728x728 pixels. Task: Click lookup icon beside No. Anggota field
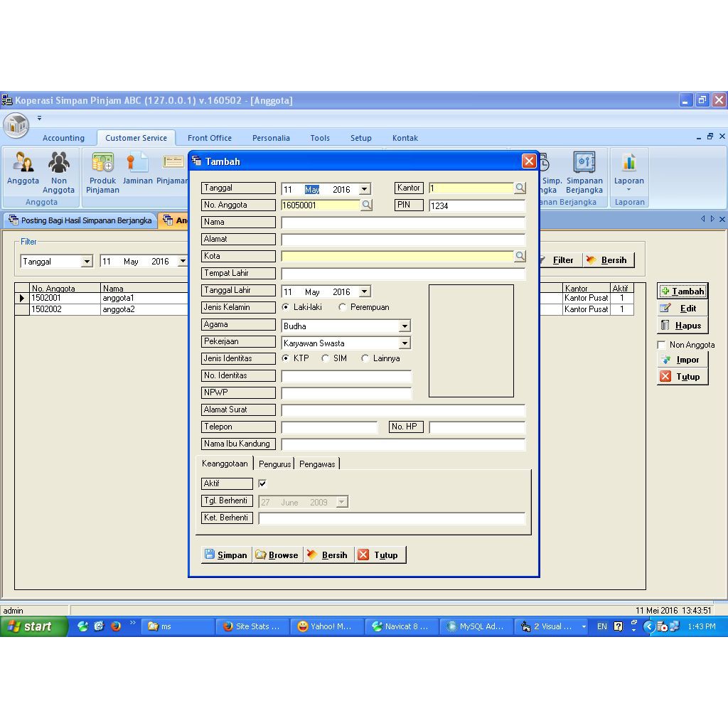click(367, 205)
